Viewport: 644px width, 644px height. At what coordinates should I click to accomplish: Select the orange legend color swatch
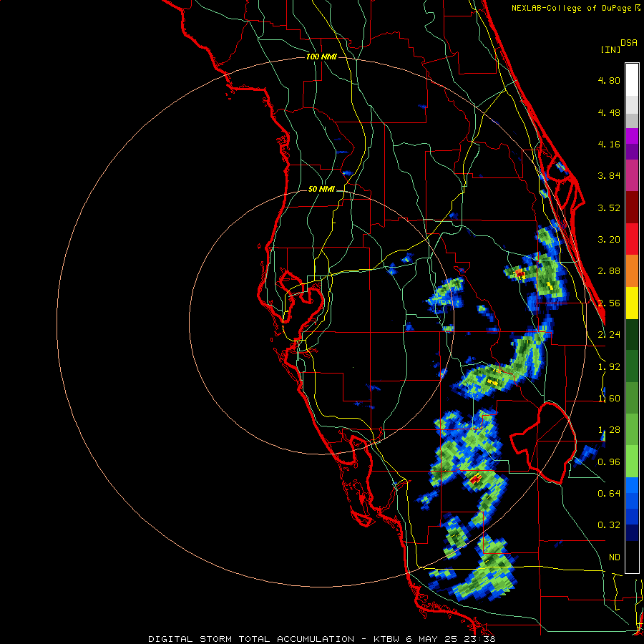tap(632, 270)
